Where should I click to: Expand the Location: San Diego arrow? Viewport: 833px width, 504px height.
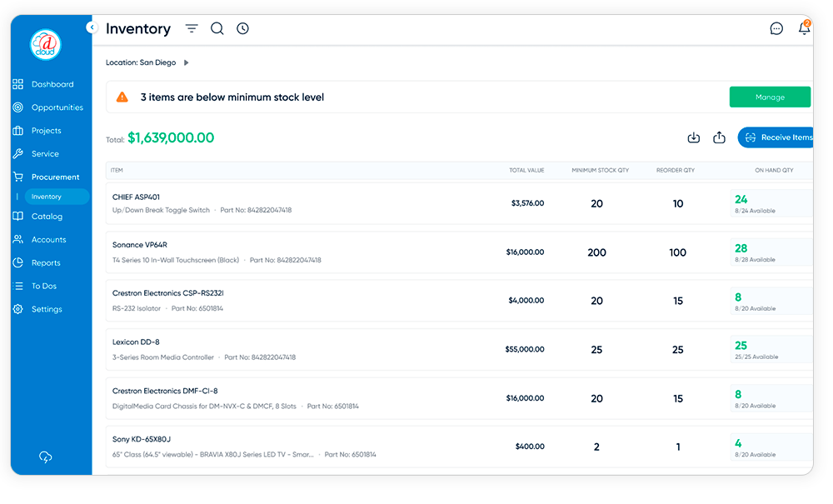click(186, 62)
